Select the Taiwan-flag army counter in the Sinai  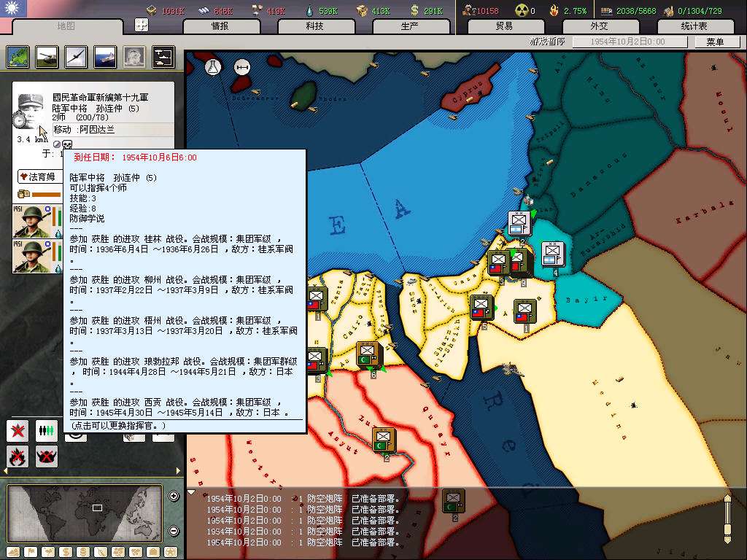click(x=481, y=307)
